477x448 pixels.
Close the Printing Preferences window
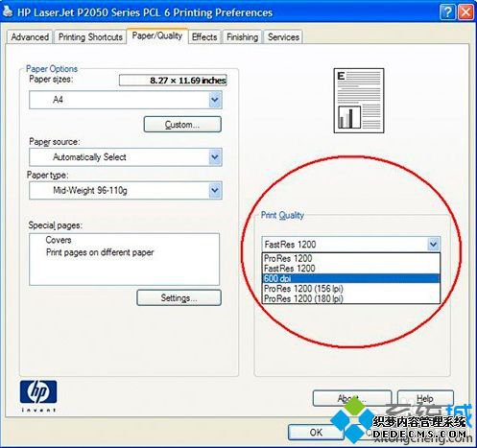tap(465, 12)
